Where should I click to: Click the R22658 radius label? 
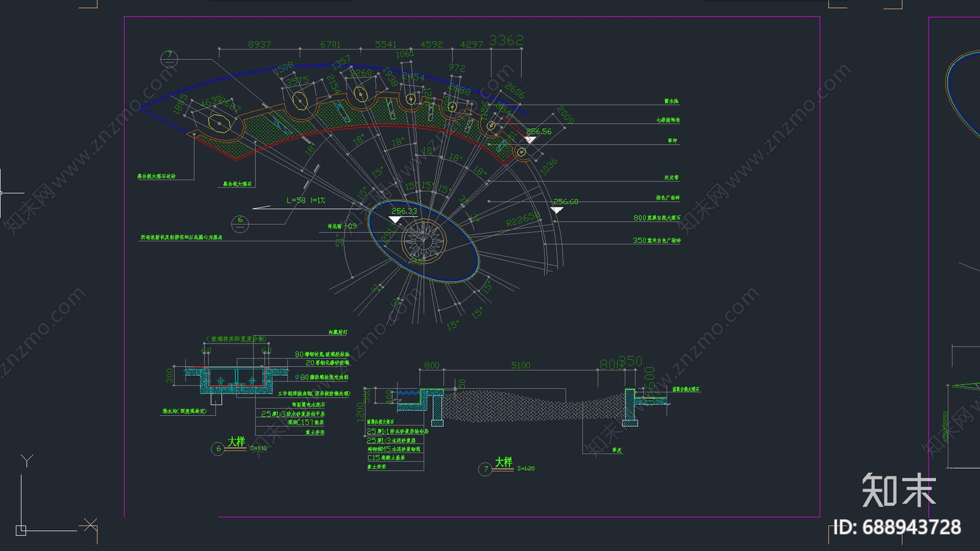click(522, 219)
